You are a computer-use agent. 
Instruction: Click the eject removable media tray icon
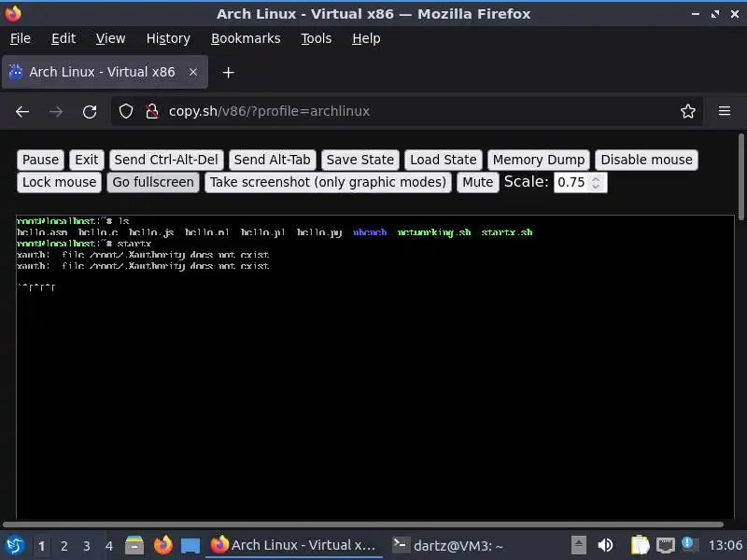[x=579, y=545]
